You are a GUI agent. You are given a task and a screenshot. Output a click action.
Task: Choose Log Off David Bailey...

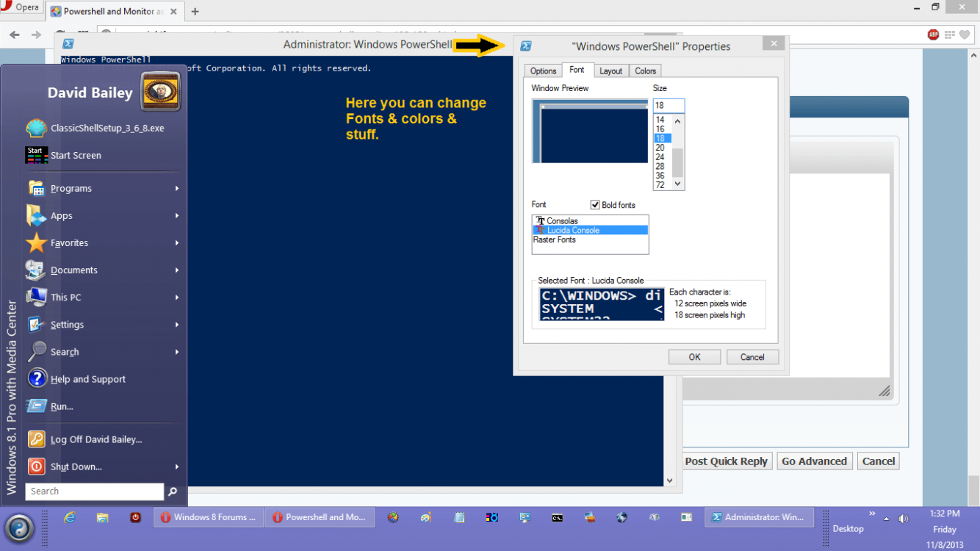coord(103,439)
